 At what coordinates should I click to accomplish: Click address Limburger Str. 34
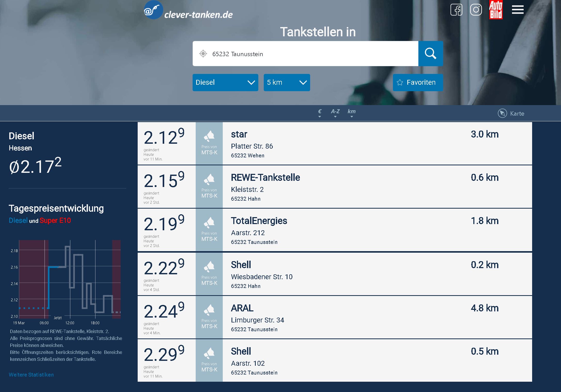coord(257,320)
